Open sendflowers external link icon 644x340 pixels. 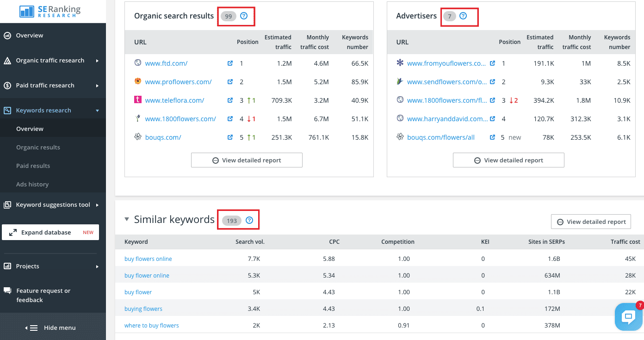coord(492,82)
